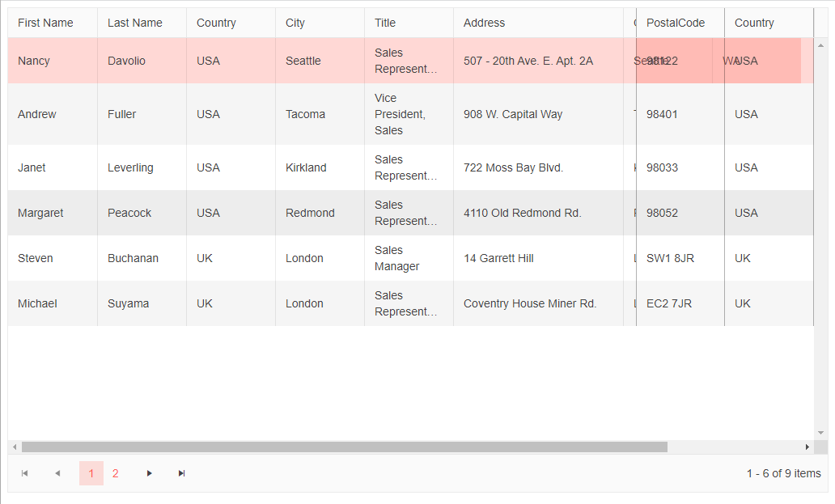Click the vertical scrollbar down arrow
Screen dimensions: 835x504
tap(820, 433)
